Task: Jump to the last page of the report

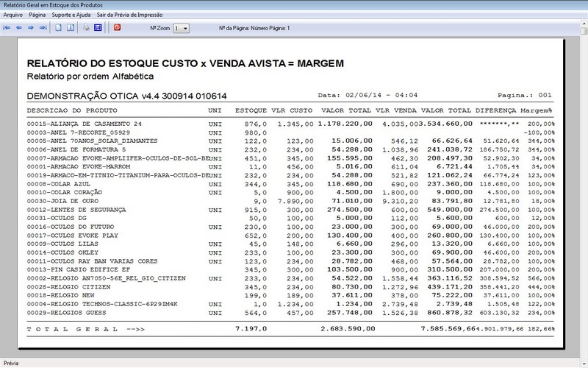Action: pos(43,27)
